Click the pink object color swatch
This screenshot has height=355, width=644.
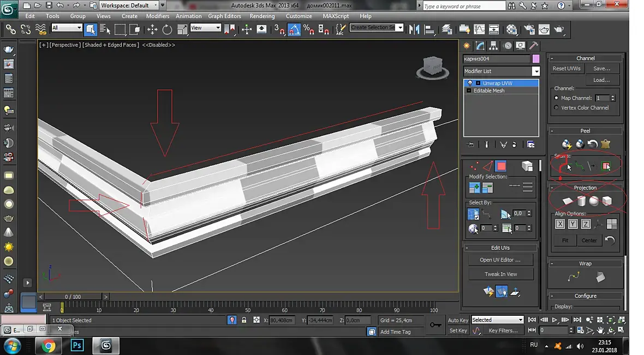pos(536,59)
